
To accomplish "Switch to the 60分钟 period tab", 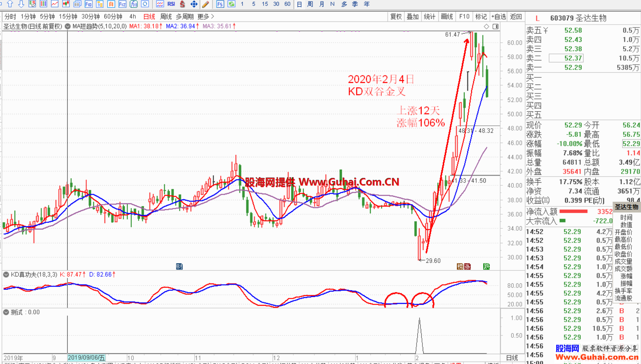I will (113, 16).
